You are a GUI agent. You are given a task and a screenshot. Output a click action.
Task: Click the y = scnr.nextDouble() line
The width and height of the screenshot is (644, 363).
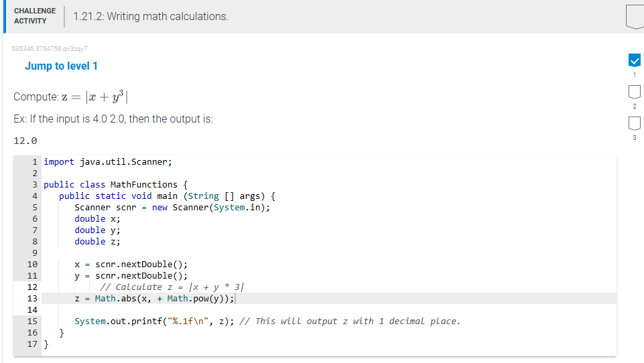pyautogui.click(x=131, y=275)
